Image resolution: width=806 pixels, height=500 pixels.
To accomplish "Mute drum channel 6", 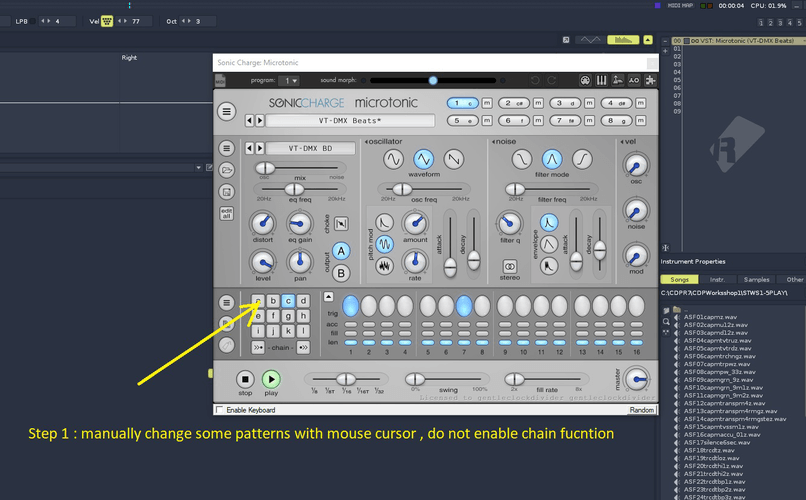I will click(x=538, y=120).
